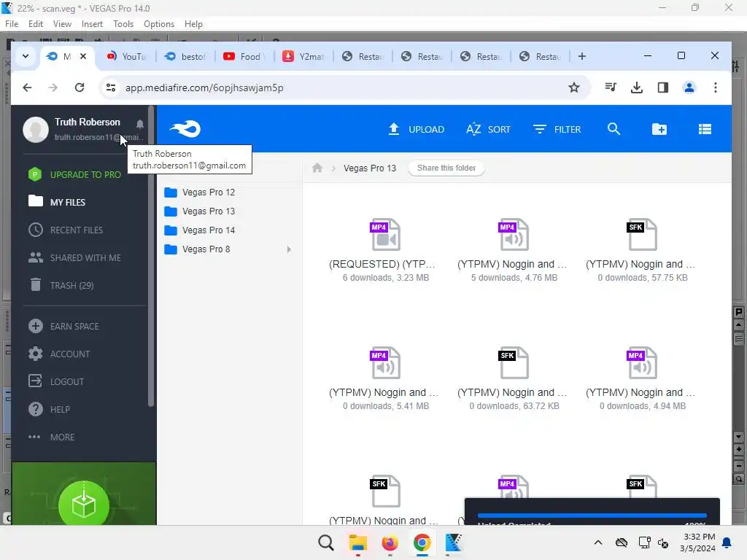Open Chrome tab search dropdown
The image size is (747, 560).
tap(26, 56)
